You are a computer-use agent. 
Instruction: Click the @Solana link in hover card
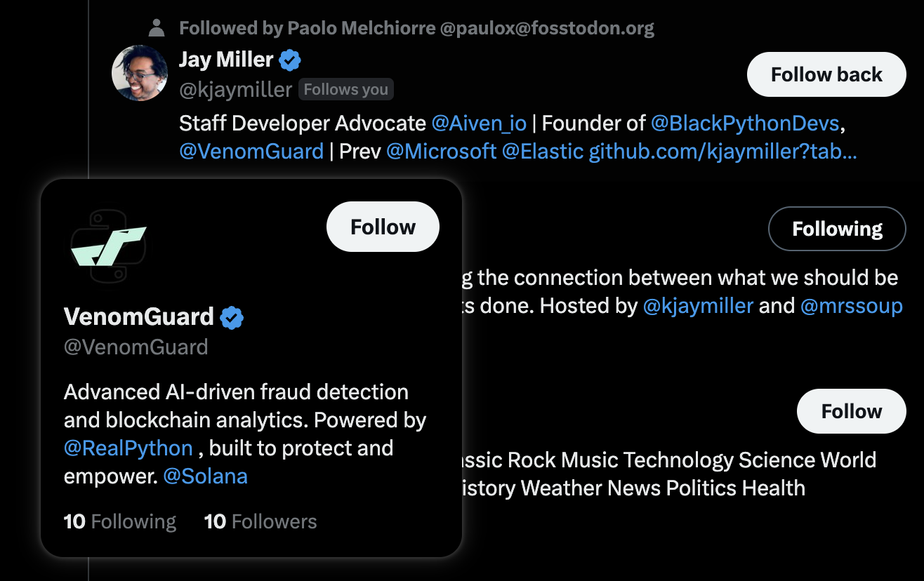pos(205,476)
